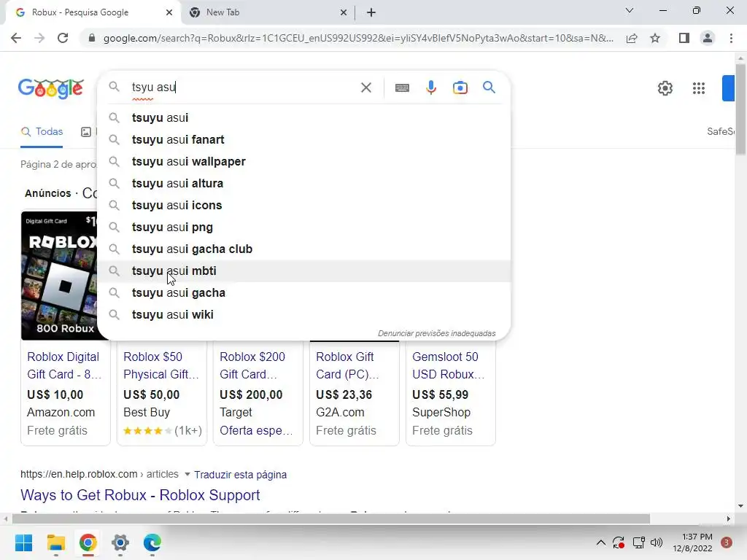Select the Todas search tab

pyautogui.click(x=42, y=132)
